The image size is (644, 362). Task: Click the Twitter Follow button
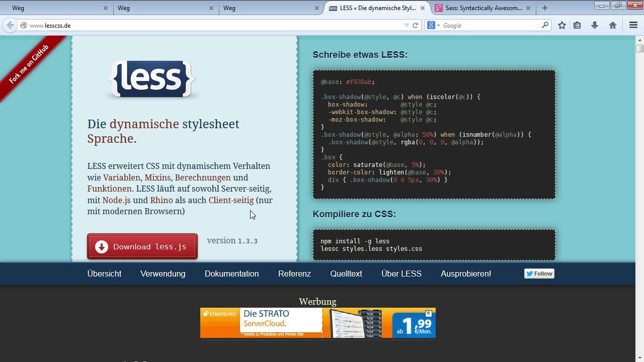[x=539, y=274]
